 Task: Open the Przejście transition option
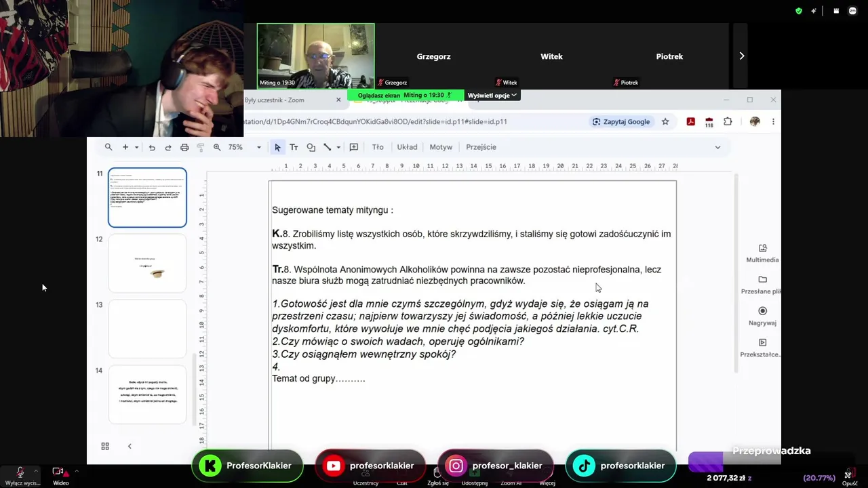tap(481, 147)
